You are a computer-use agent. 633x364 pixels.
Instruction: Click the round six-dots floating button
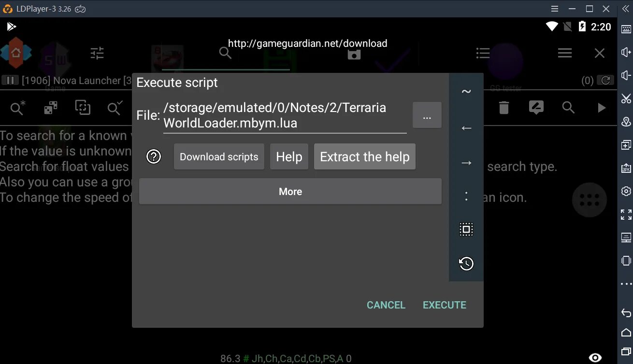[589, 200]
